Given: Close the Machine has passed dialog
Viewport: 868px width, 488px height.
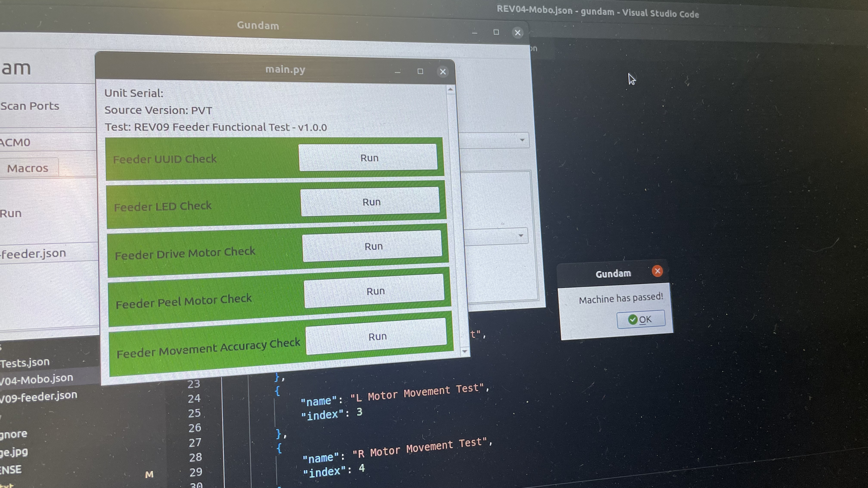Looking at the screenshot, I should [x=657, y=271].
